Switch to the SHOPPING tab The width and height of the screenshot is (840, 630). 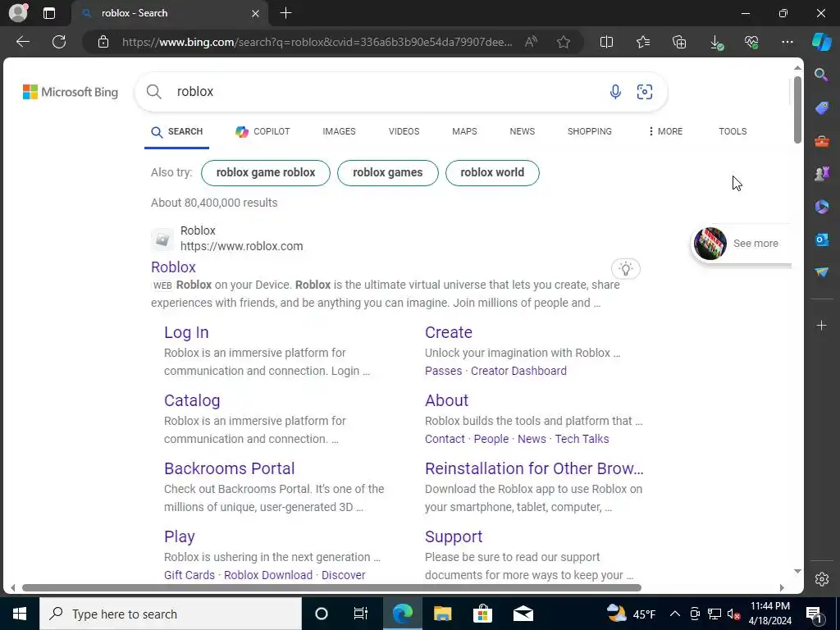(x=589, y=131)
